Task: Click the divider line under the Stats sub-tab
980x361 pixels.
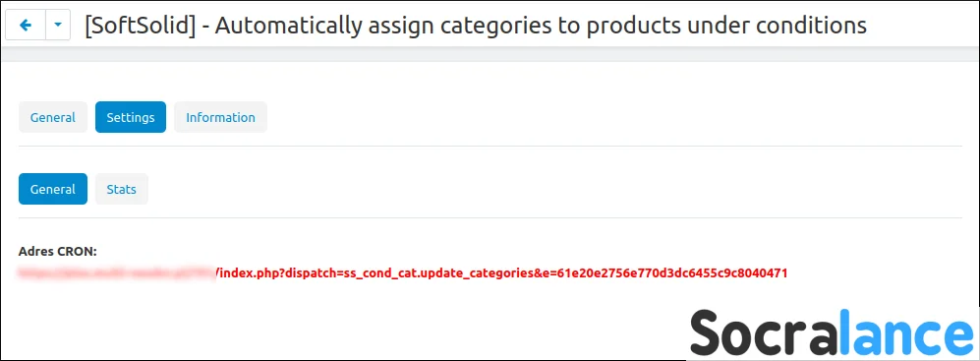Action: pos(490,218)
